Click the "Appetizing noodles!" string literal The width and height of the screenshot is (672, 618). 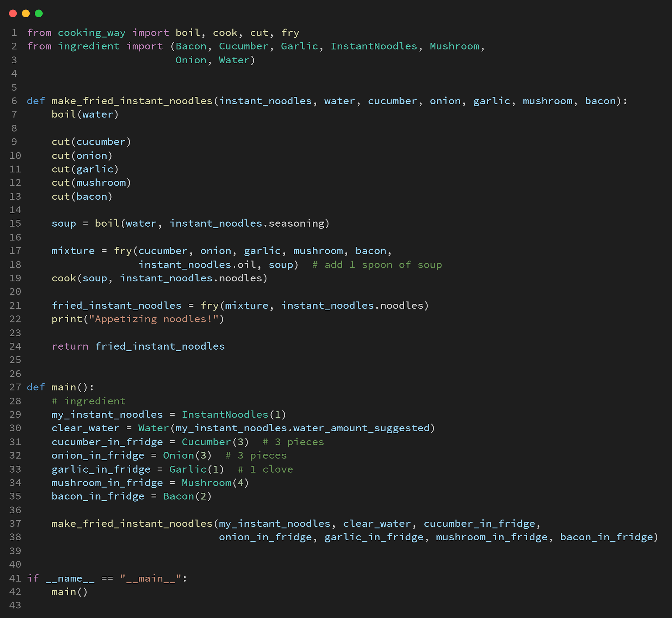coord(154,319)
